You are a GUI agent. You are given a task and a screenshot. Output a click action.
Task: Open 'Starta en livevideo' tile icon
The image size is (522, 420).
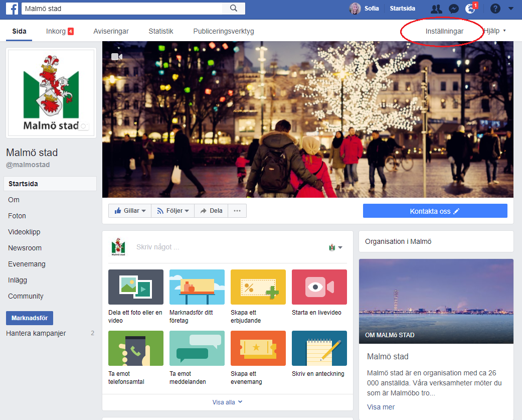319,287
